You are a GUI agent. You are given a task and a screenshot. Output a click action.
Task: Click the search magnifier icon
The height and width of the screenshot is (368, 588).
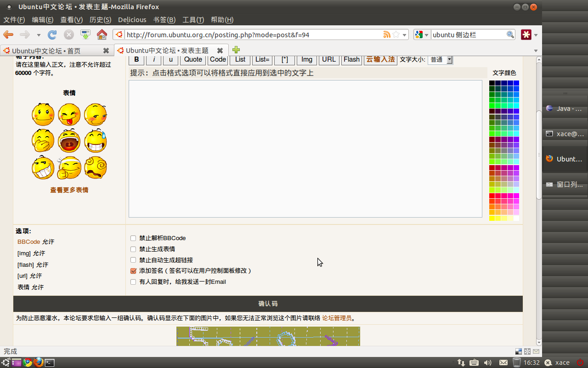(510, 34)
